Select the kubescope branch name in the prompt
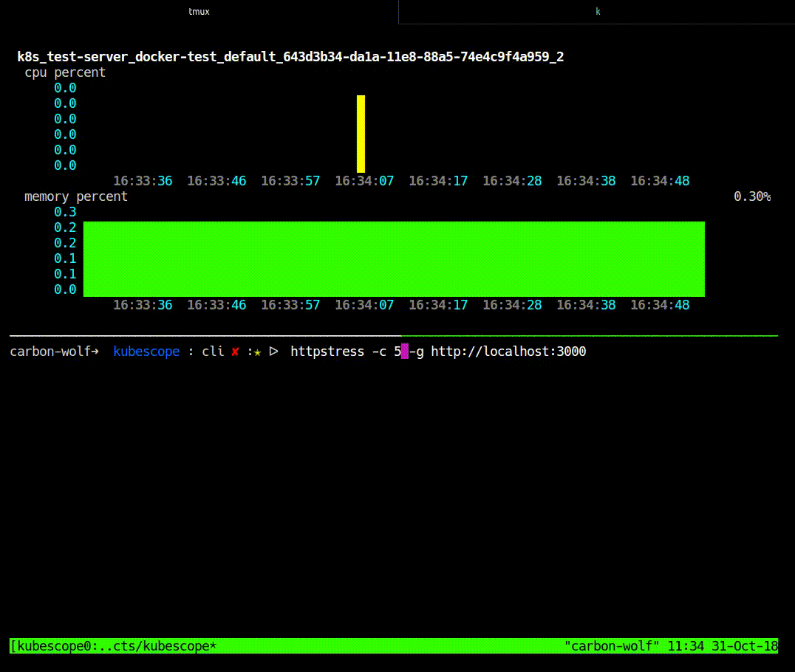Viewport: 795px width, 672px height. click(x=146, y=351)
